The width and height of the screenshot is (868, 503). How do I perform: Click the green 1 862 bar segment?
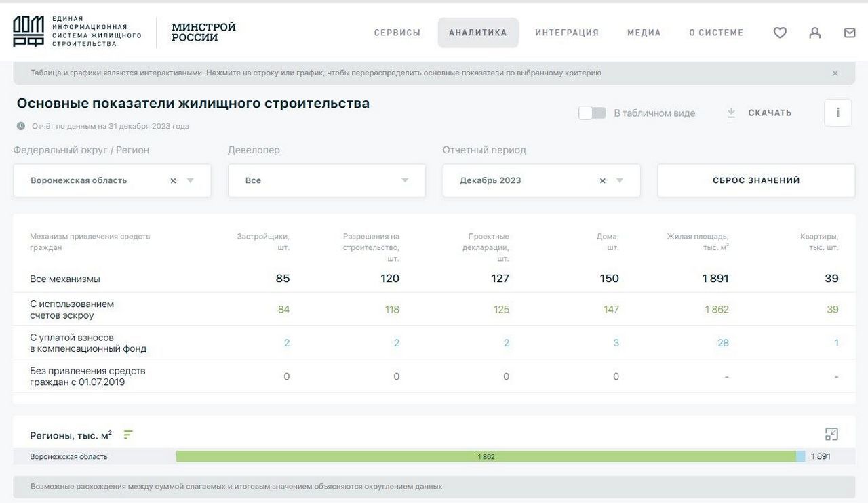click(486, 456)
